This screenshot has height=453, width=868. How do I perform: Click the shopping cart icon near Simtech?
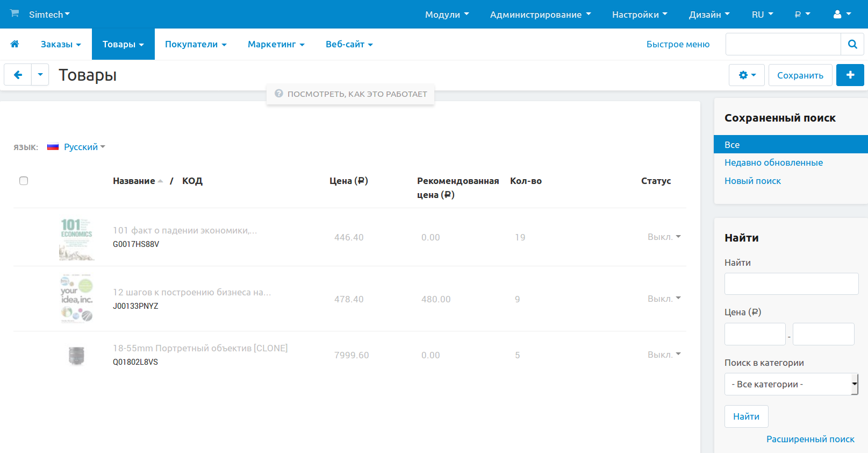pos(15,13)
